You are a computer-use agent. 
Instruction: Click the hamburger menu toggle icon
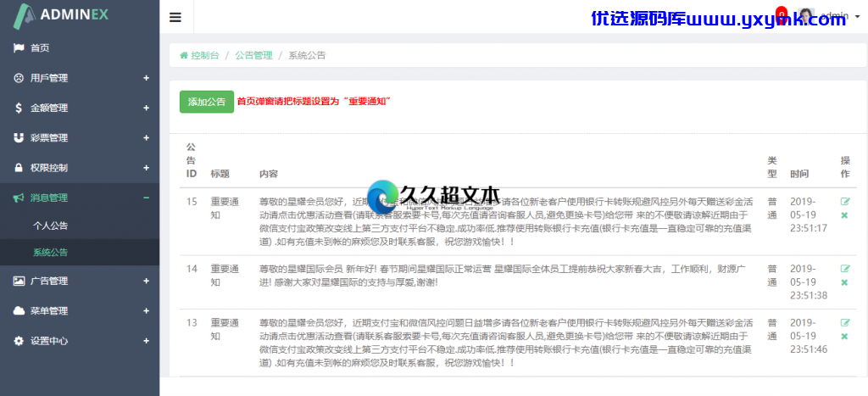coord(175,17)
